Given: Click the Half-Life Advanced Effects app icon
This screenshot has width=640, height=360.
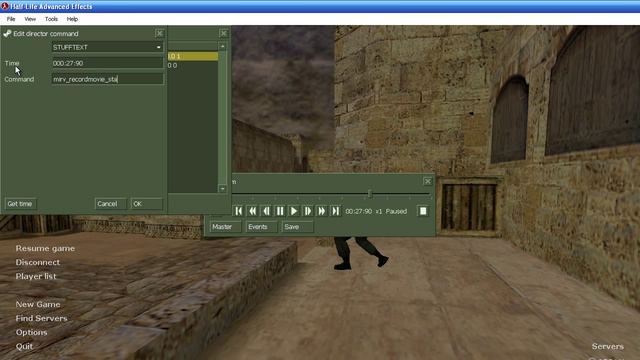Looking at the screenshot, I should pyautogui.click(x=4, y=6).
